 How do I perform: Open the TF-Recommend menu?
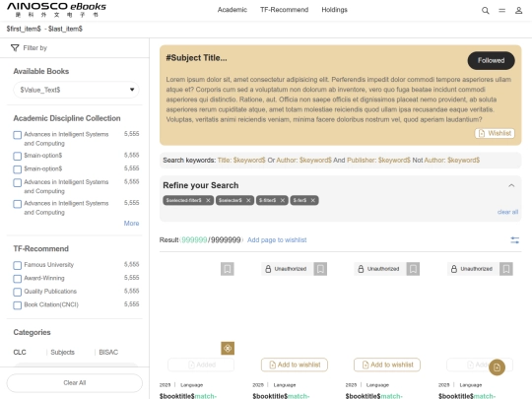pyautogui.click(x=285, y=10)
